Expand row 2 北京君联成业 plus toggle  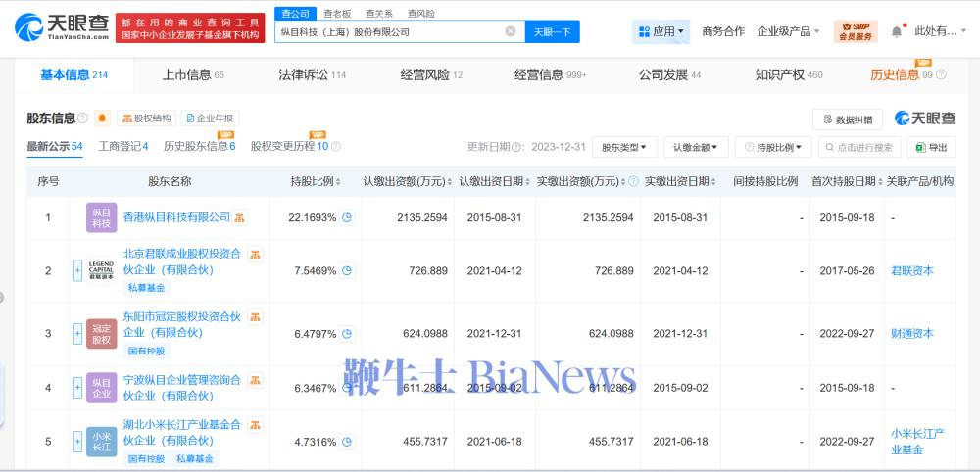coord(77,271)
